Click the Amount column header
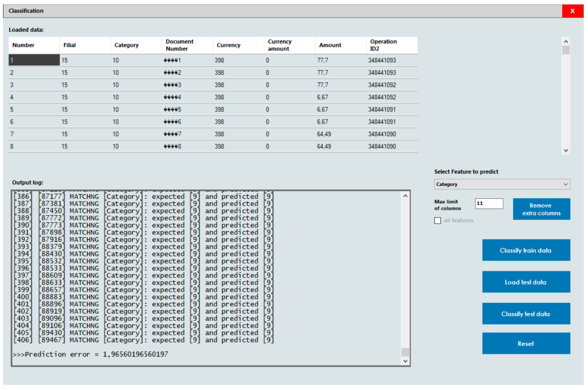 [x=330, y=45]
